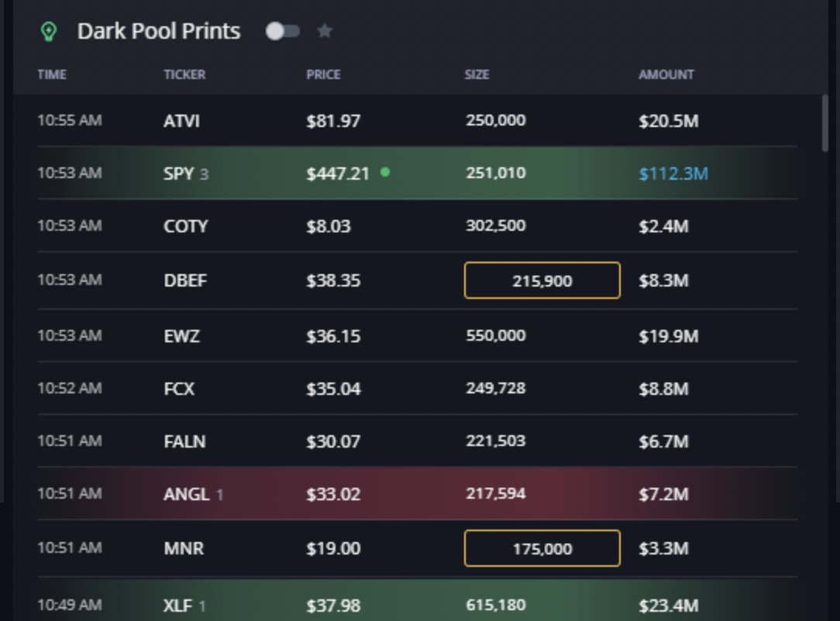Click the FCX ticker label

coord(181,387)
